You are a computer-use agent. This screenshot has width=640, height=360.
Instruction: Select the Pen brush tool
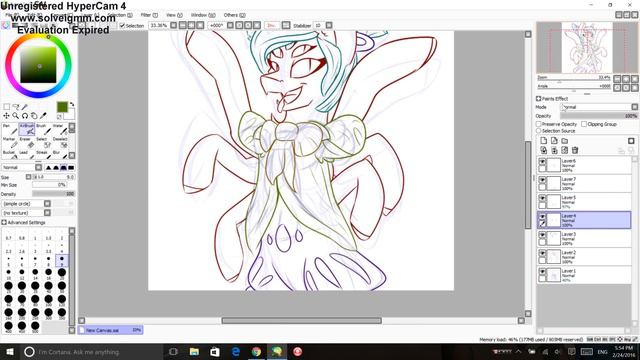coord(10,129)
